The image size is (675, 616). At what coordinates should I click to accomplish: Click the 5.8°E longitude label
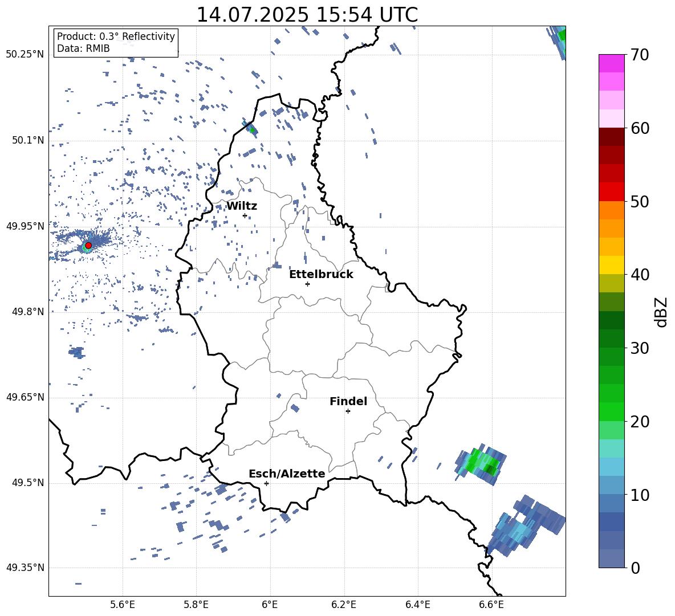tap(196, 605)
